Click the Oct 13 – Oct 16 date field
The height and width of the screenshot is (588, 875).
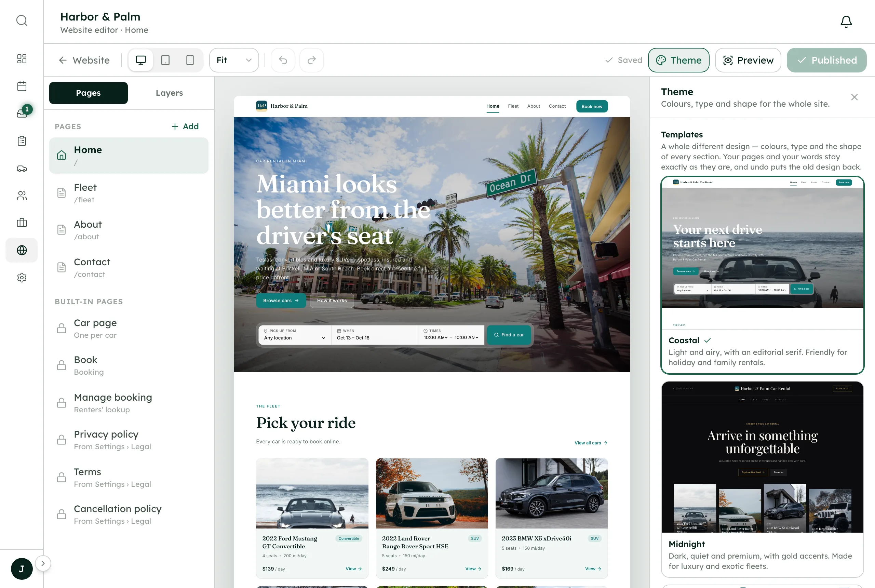coord(375,335)
